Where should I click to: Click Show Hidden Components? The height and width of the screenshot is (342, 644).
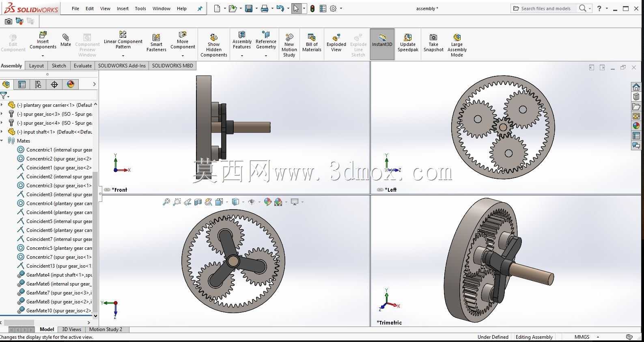click(214, 45)
